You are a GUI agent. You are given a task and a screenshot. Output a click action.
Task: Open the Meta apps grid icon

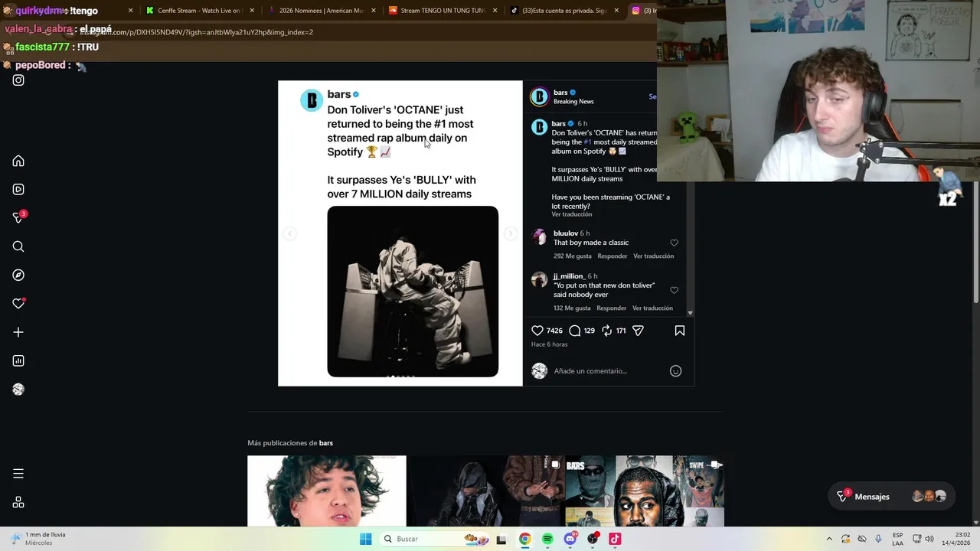point(18,503)
